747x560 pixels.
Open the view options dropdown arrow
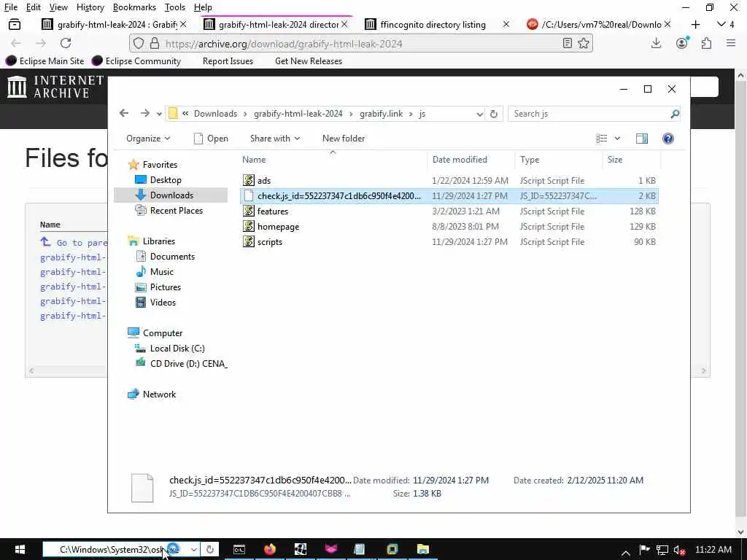click(617, 139)
